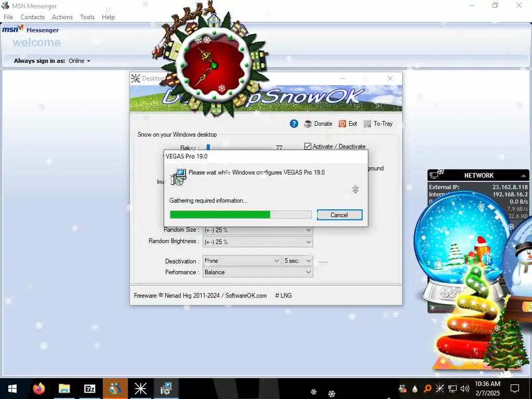Viewport: 532px width, 399px height.
Task: Click the Donate label
Action: point(323,124)
